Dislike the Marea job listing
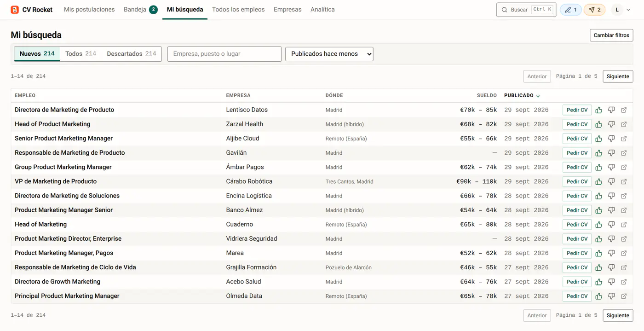 (611, 253)
